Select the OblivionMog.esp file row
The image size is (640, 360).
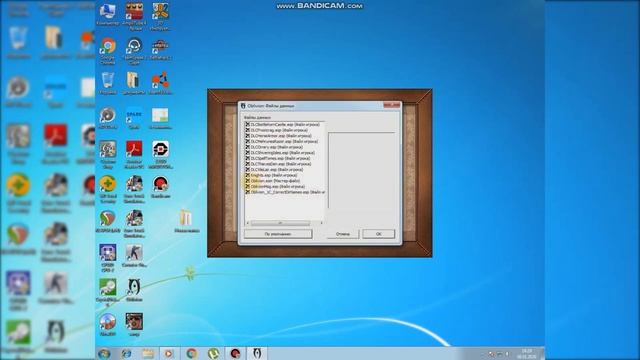pos(284,186)
